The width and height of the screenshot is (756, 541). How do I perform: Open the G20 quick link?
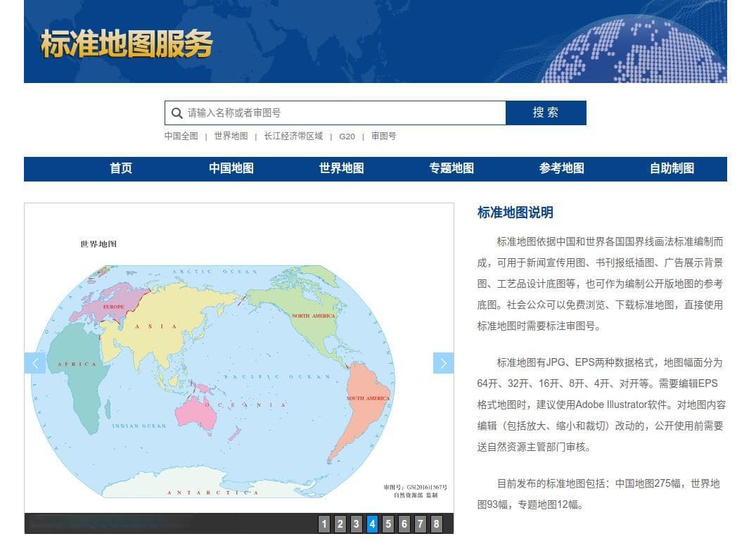347,136
